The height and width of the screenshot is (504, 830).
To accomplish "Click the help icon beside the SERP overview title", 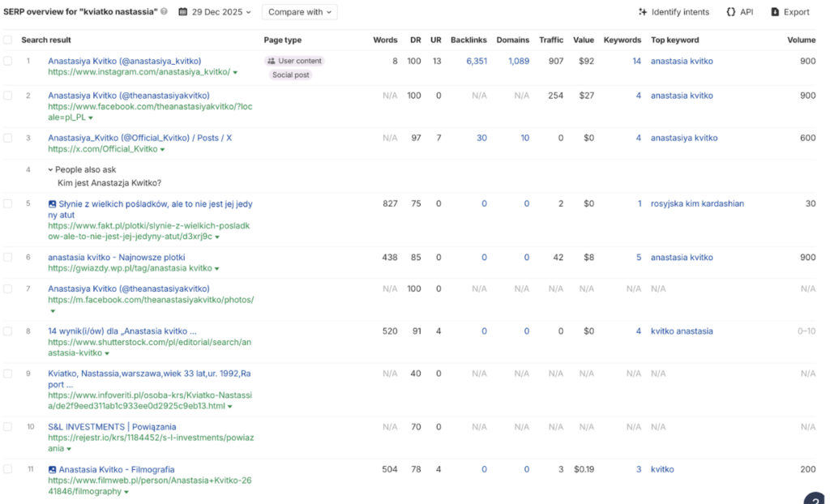I will pyautogui.click(x=165, y=12).
